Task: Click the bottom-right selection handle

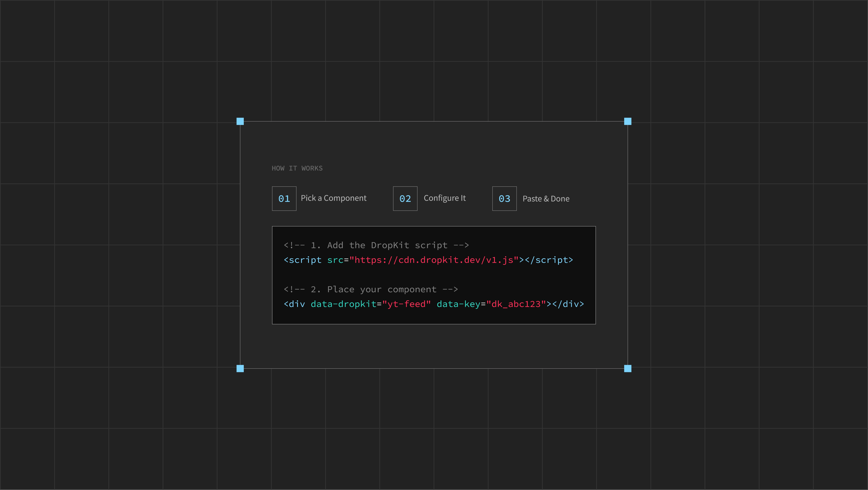Action: [x=627, y=368]
